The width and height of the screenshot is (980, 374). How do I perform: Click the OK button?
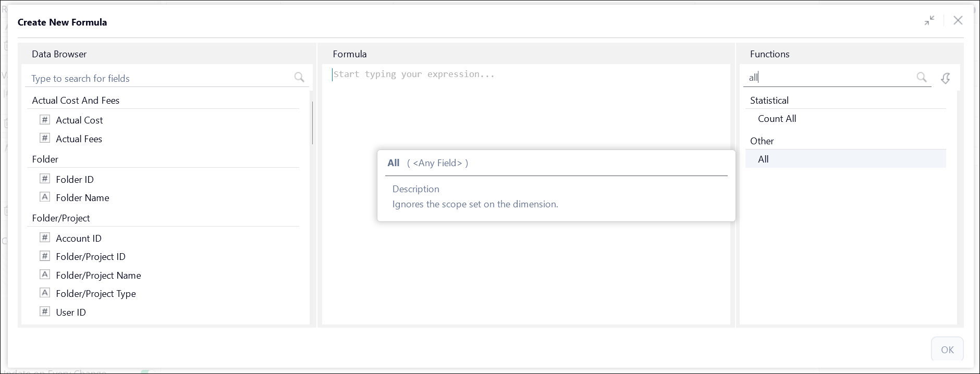tap(947, 350)
